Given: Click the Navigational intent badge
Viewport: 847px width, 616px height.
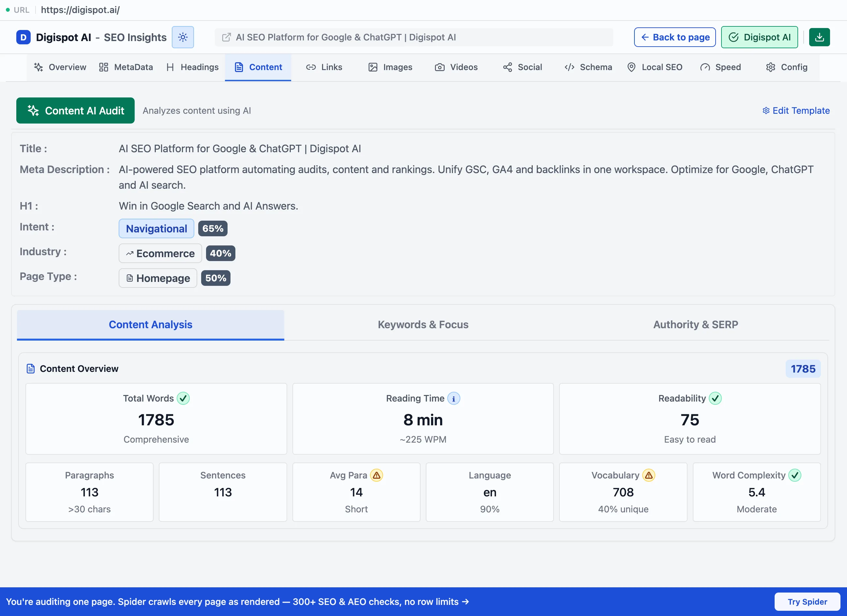Looking at the screenshot, I should pos(156,228).
